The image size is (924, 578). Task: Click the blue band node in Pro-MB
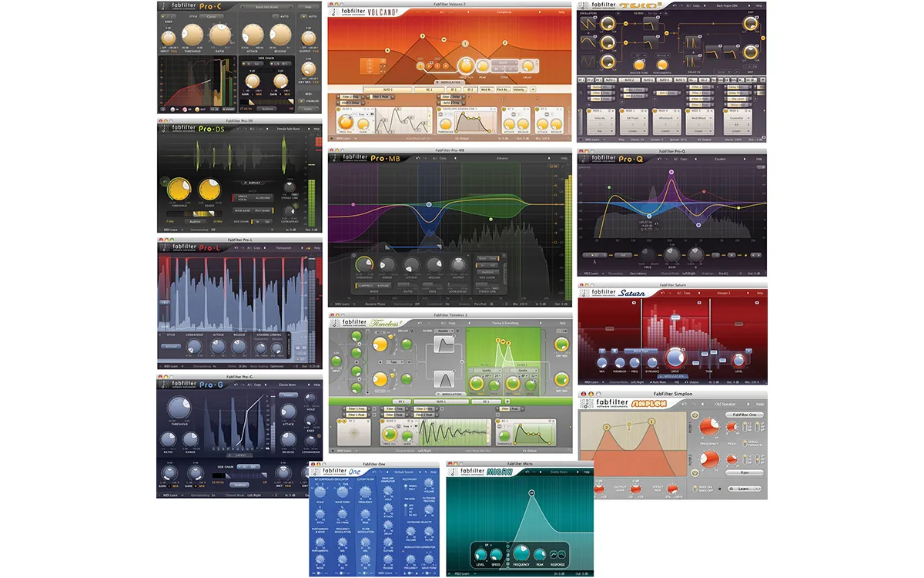pyautogui.click(x=428, y=205)
